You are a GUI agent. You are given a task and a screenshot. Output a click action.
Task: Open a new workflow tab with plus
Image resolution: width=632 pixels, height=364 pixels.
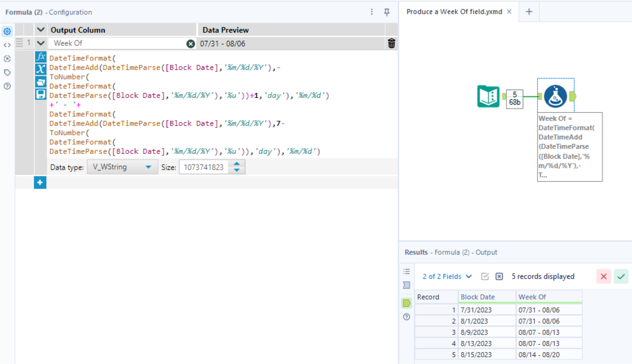529,12
